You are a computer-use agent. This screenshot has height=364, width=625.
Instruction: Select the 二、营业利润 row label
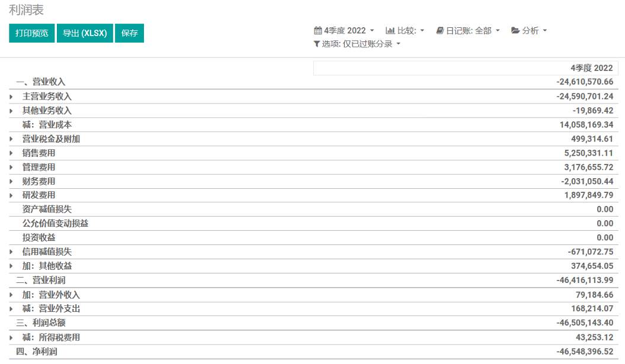click(40, 281)
